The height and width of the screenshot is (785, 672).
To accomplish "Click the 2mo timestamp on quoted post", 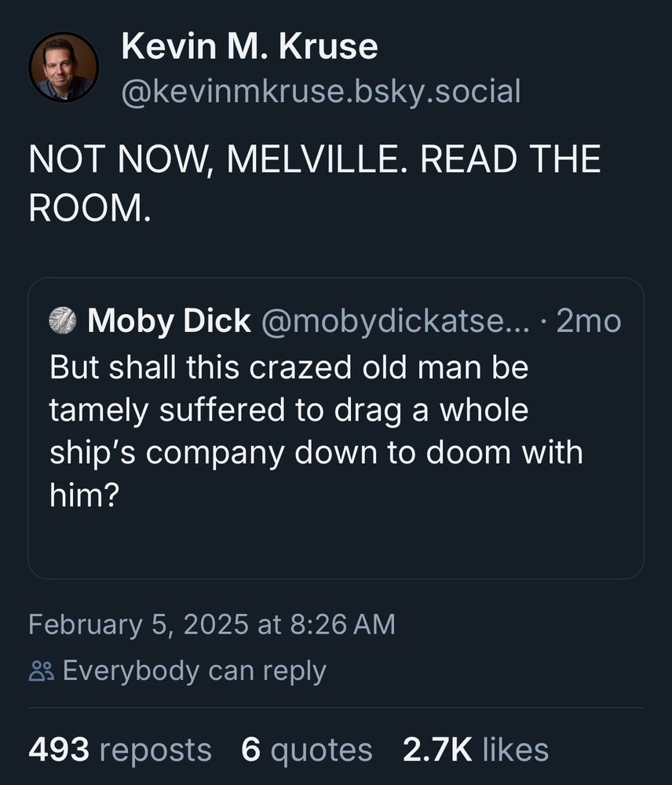I will pos(590,320).
